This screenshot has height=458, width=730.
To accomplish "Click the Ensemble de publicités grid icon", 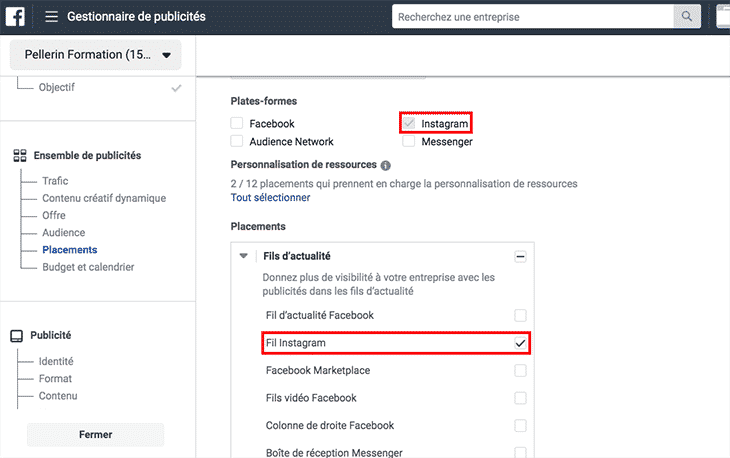I will click(x=19, y=156).
